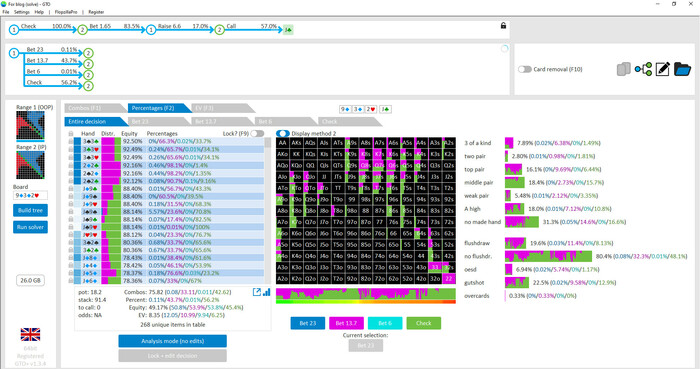Viewport: 700px width, 369px height.
Task: Click the Run solver button
Action: point(30,227)
